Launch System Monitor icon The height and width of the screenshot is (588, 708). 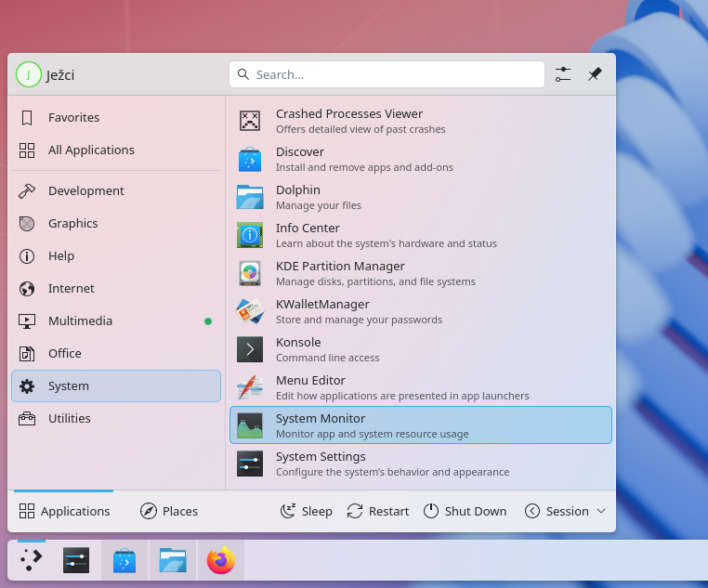[250, 425]
